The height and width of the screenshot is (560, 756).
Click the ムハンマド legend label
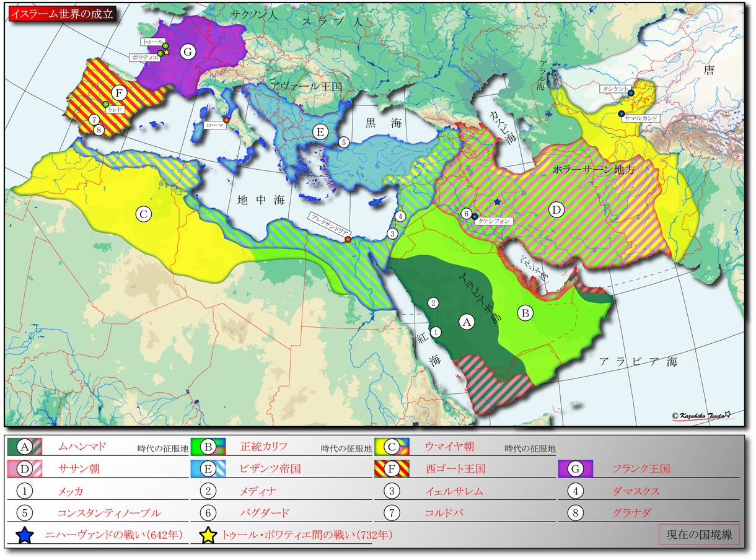click(x=82, y=446)
